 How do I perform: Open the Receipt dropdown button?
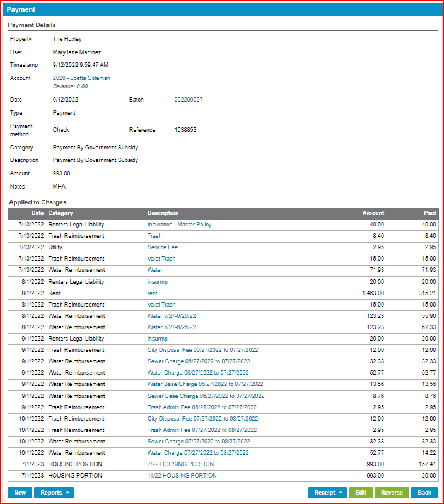click(x=327, y=493)
